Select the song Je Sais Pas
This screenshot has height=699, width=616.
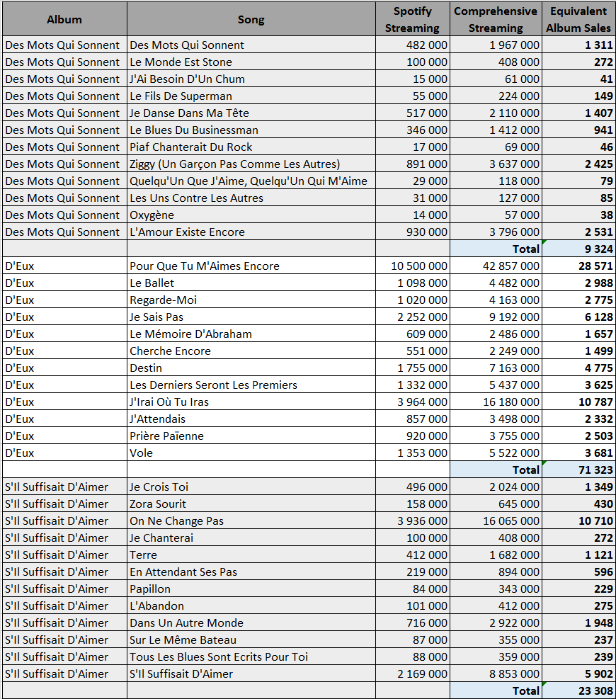click(x=251, y=317)
